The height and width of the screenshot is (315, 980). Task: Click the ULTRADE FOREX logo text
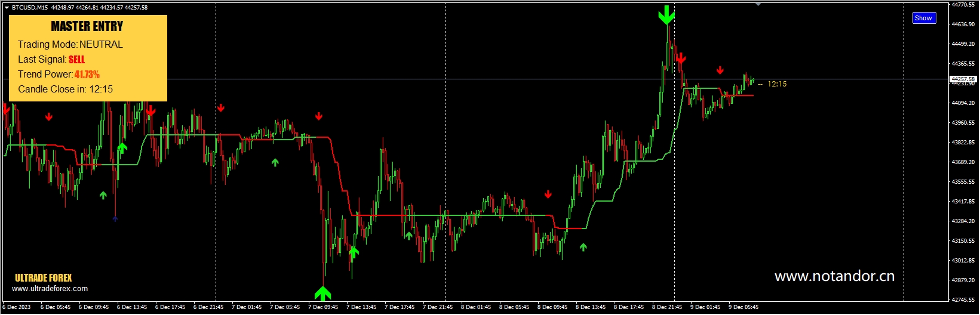click(x=44, y=278)
